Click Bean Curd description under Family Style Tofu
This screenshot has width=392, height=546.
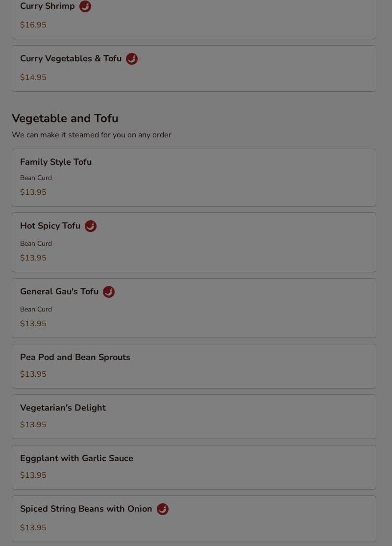click(36, 178)
